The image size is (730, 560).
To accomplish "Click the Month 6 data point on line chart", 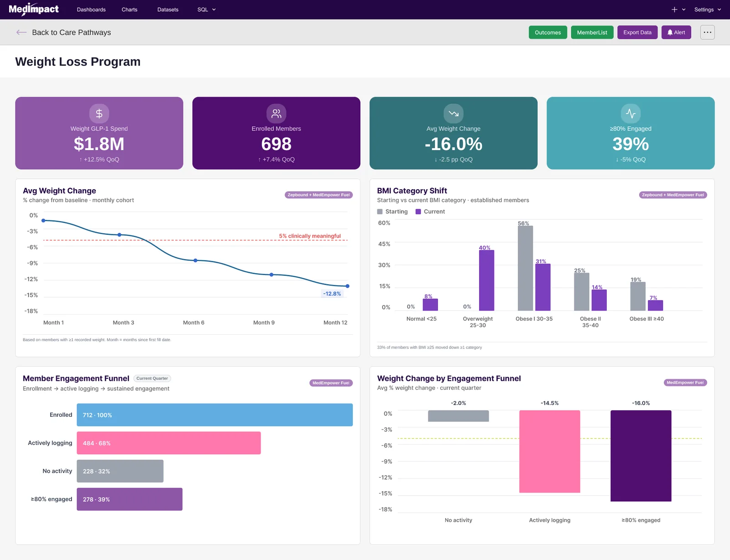I will [x=195, y=260].
